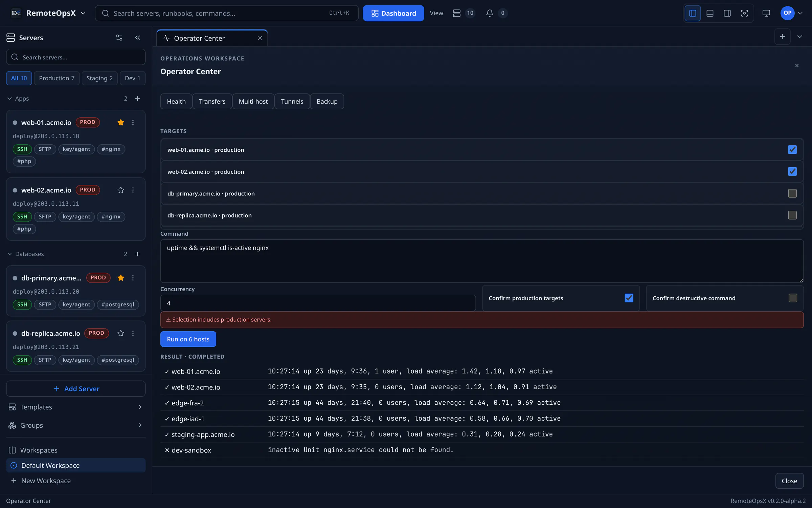
Task: Click the Workspaces icon
Action: pyautogui.click(x=12, y=450)
